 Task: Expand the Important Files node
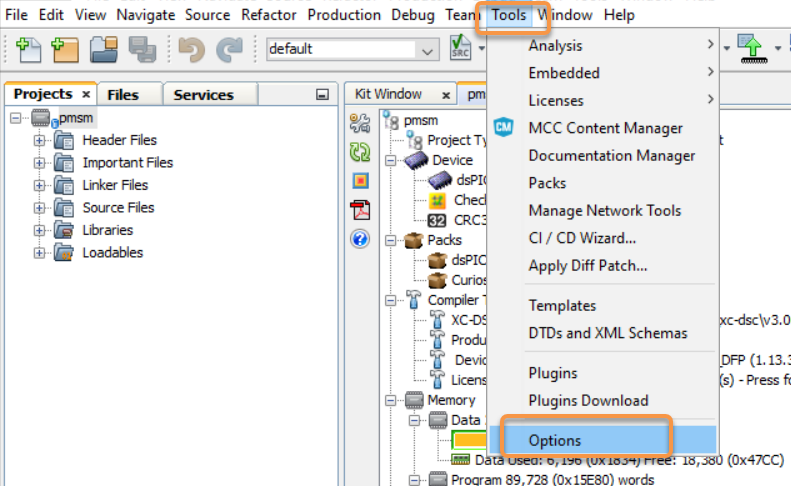coord(39,163)
